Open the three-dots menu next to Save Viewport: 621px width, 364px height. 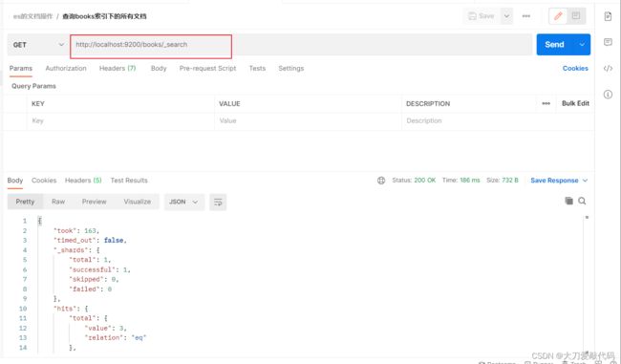point(526,16)
